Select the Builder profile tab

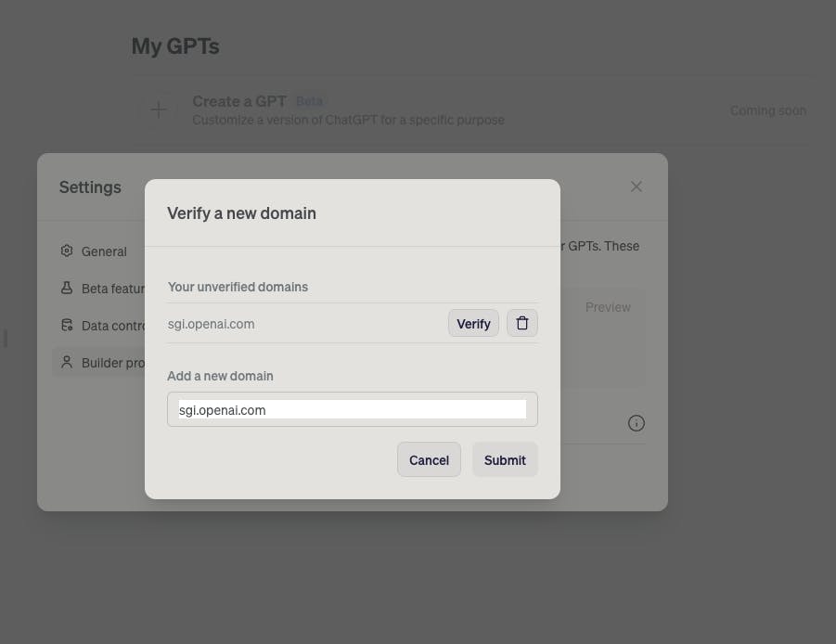(x=99, y=363)
